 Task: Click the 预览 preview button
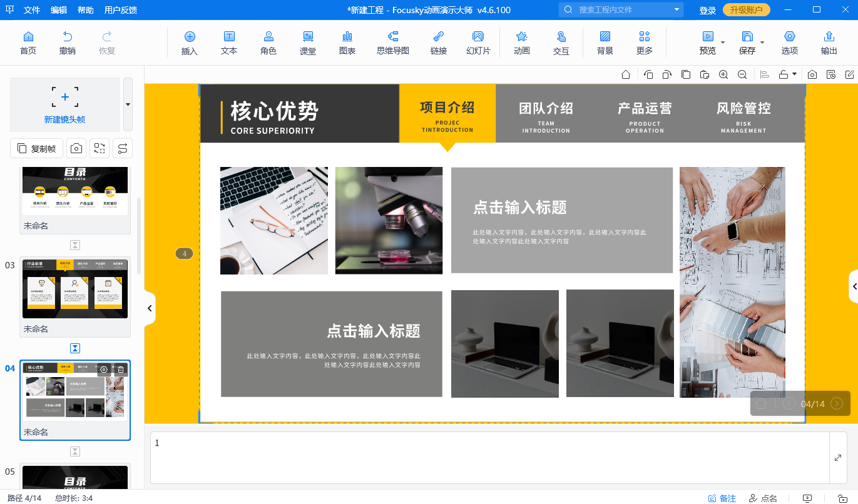click(x=708, y=43)
